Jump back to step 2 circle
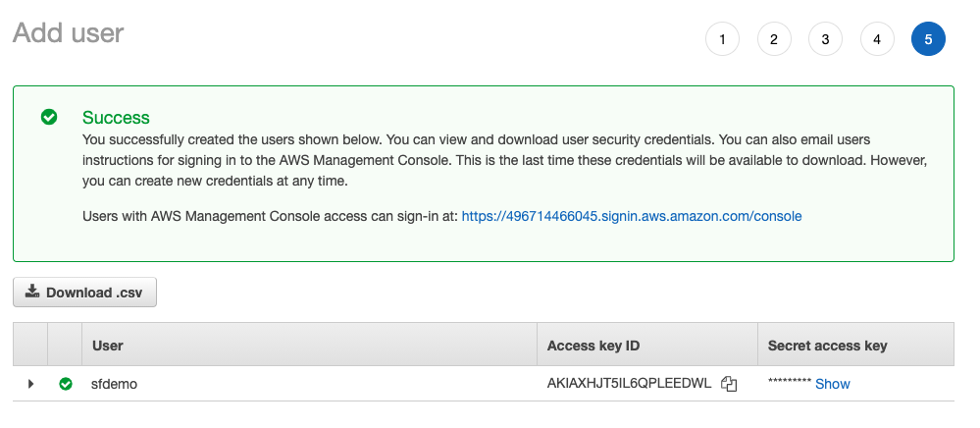 (774, 39)
